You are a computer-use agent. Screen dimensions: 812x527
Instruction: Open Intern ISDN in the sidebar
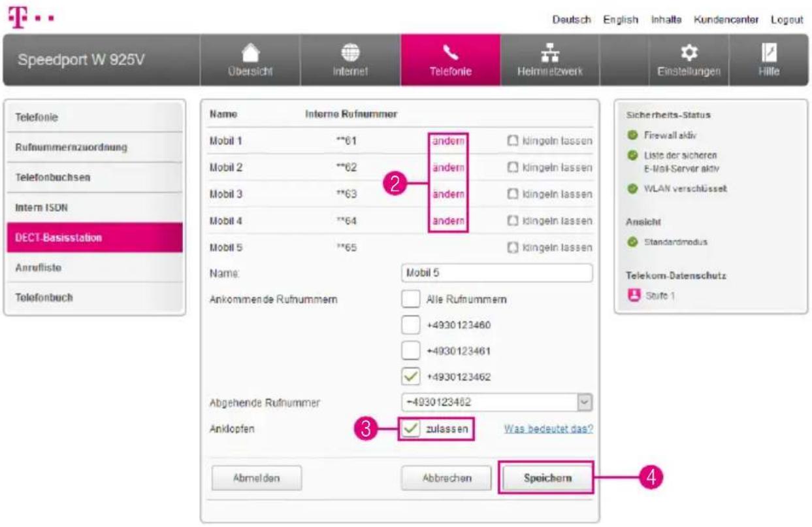point(95,207)
